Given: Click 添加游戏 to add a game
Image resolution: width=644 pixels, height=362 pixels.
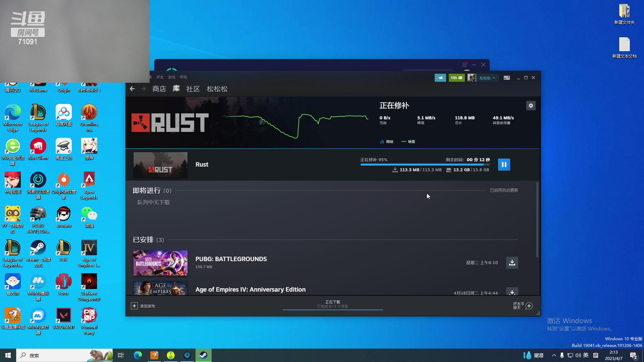Looking at the screenshot, I should click(143, 306).
